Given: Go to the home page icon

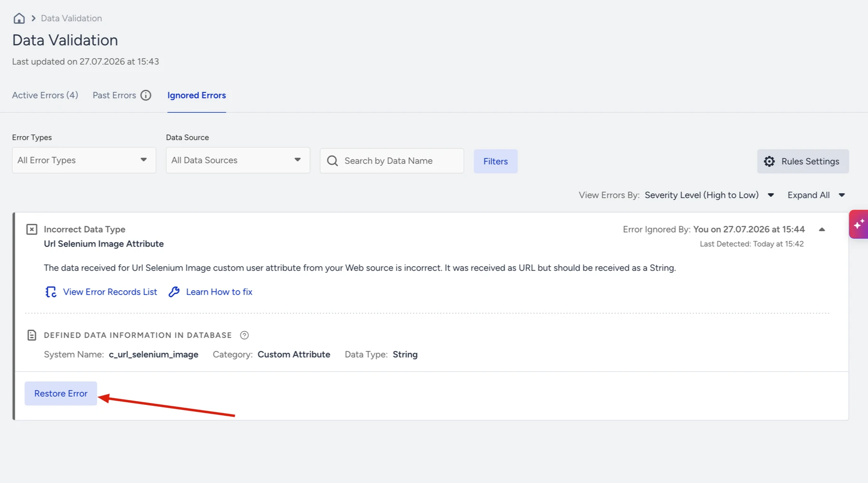Looking at the screenshot, I should (19, 18).
